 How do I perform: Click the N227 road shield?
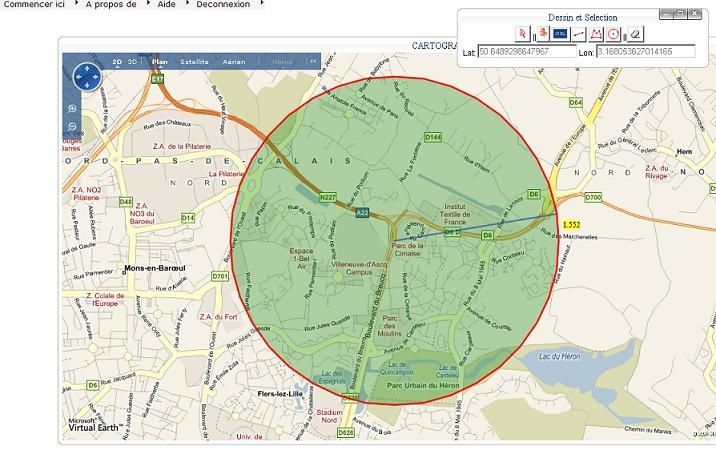click(x=328, y=197)
